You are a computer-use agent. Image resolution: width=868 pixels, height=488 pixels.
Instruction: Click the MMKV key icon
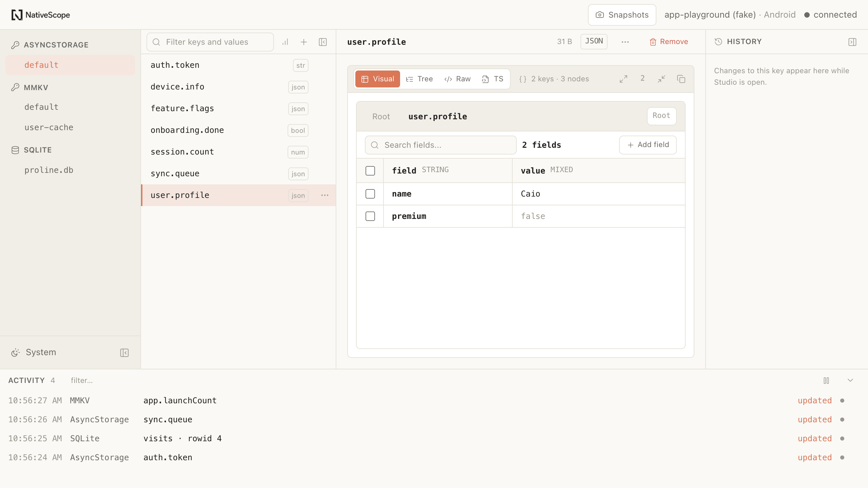coord(15,87)
